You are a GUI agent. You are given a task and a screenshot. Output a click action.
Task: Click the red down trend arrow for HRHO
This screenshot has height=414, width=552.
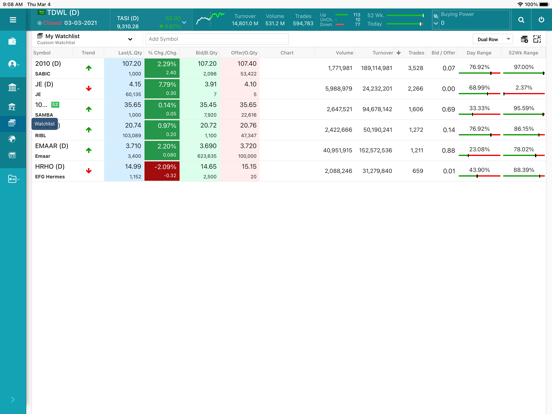point(89,171)
